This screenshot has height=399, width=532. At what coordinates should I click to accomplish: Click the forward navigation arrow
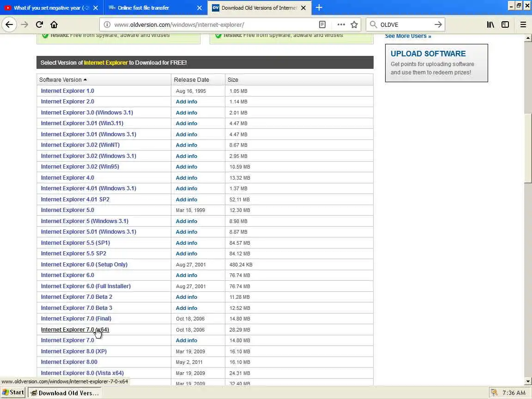pos(24,24)
